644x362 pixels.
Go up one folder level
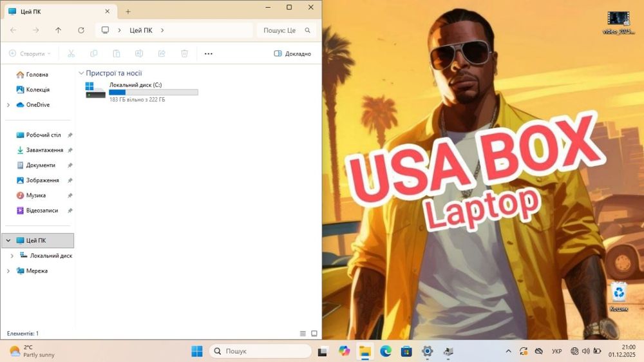pos(59,30)
